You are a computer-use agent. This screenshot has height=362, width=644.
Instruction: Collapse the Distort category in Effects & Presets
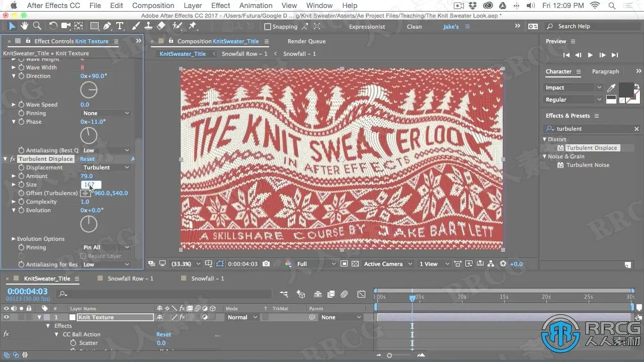click(544, 139)
